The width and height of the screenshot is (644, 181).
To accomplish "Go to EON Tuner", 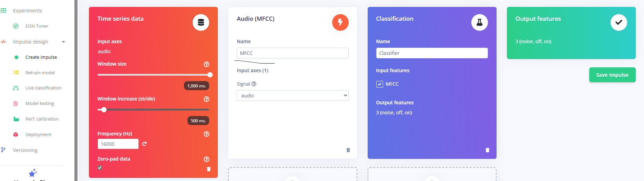I will pyautogui.click(x=37, y=26).
